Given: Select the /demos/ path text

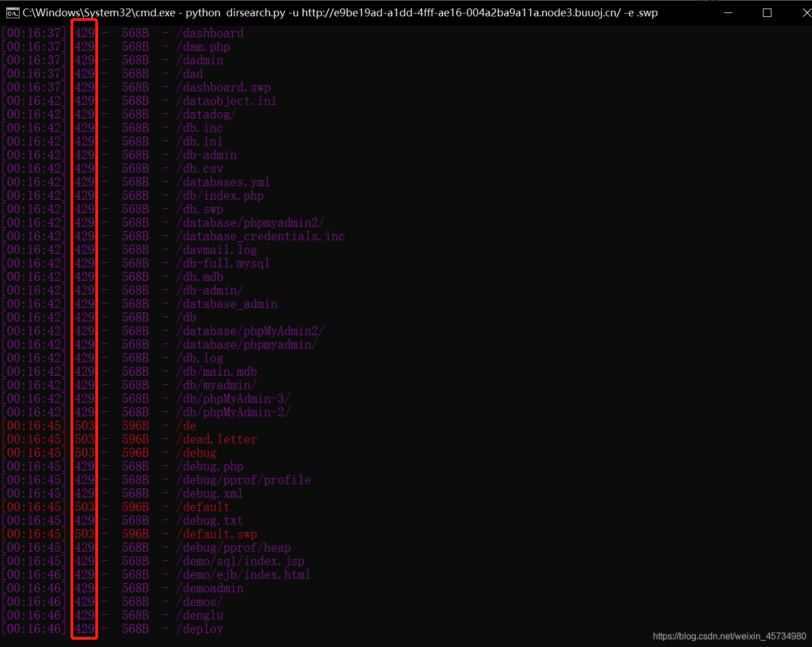Looking at the screenshot, I should pyautogui.click(x=200, y=602).
